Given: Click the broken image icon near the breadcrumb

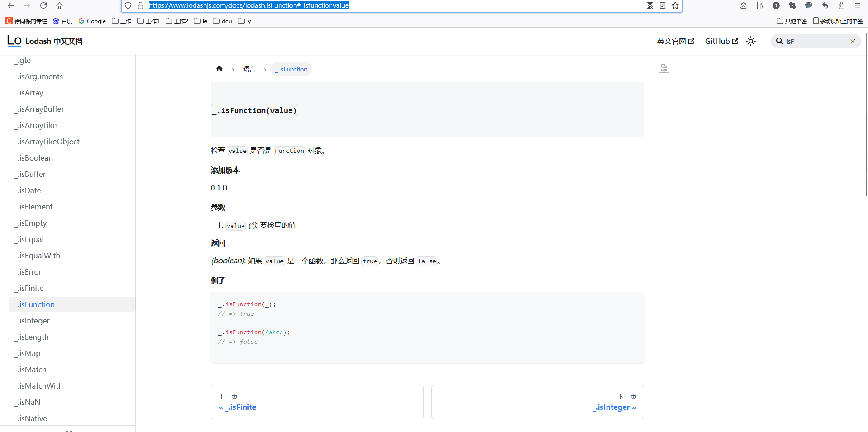Looking at the screenshot, I should (664, 67).
